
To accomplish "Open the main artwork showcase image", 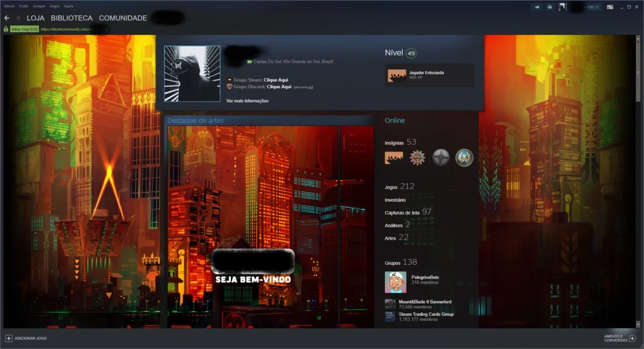I will tap(253, 227).
